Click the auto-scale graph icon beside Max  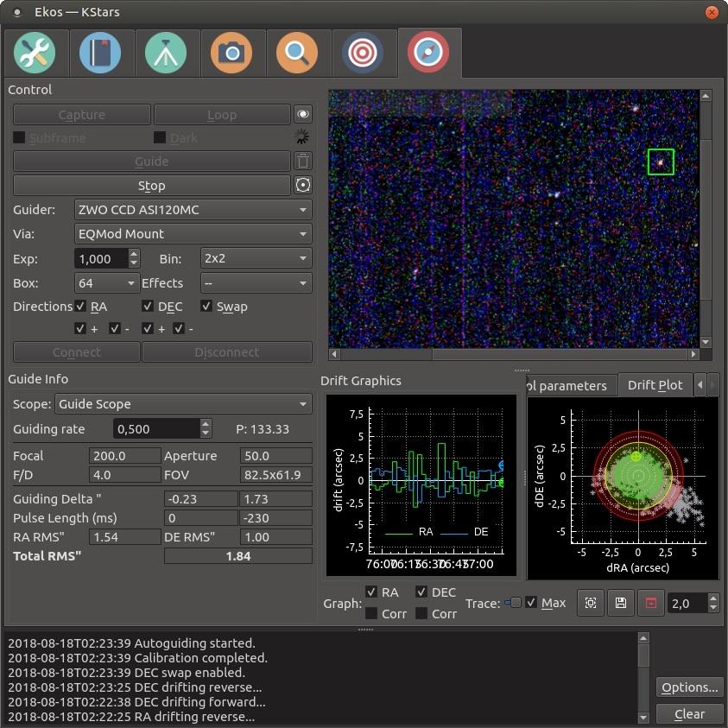pyautogui.click(x=591, y=603)
